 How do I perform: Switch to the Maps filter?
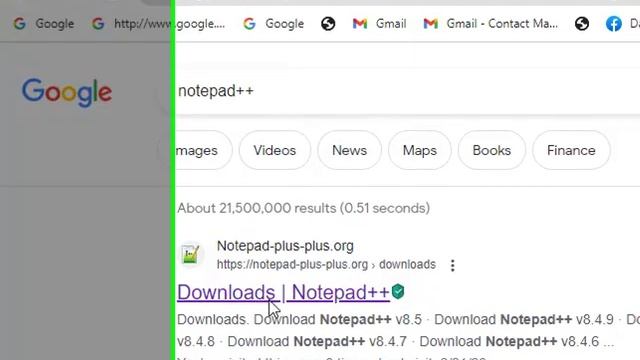point(420,150)
